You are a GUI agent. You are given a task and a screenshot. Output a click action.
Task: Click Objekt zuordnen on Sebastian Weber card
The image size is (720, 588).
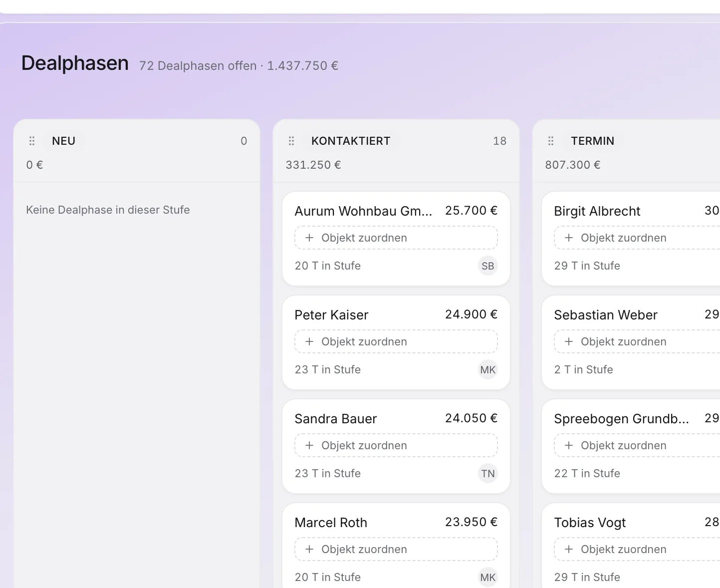click(637, 341)
